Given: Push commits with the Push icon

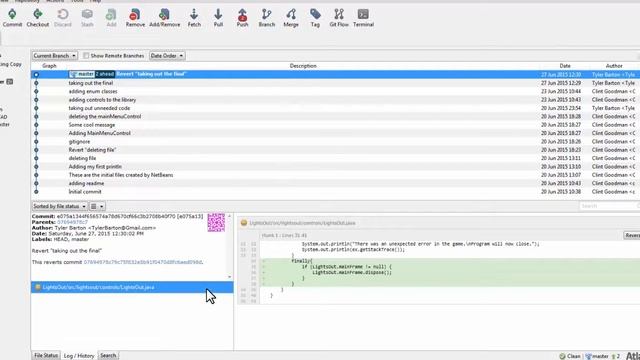Looking at the screenshot, I should [x=242, y=18].
